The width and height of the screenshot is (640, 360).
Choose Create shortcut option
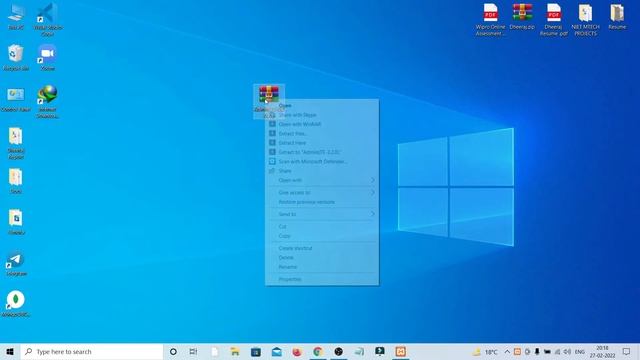coord(322,248)
